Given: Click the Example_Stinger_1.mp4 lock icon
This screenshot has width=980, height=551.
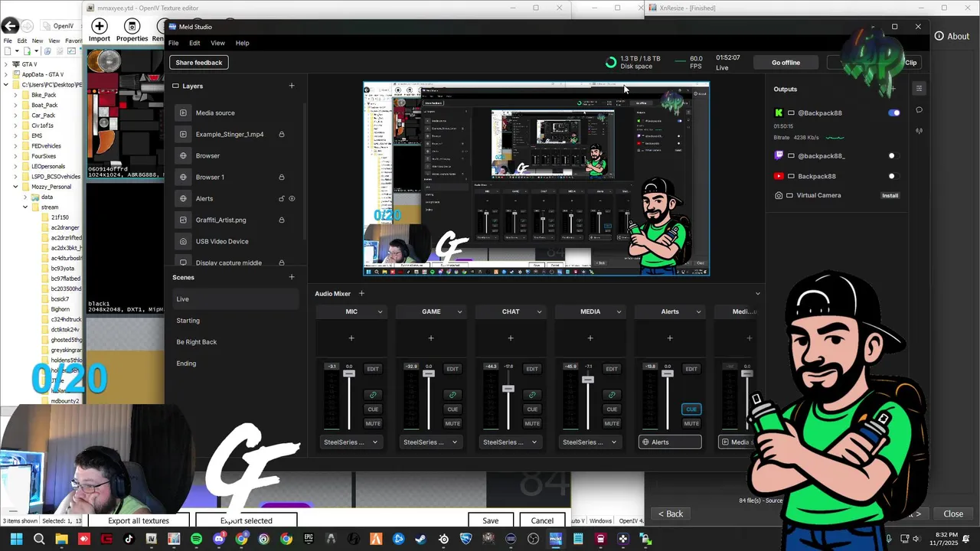Looking at the screenshot, I should (x=282, y=134).
